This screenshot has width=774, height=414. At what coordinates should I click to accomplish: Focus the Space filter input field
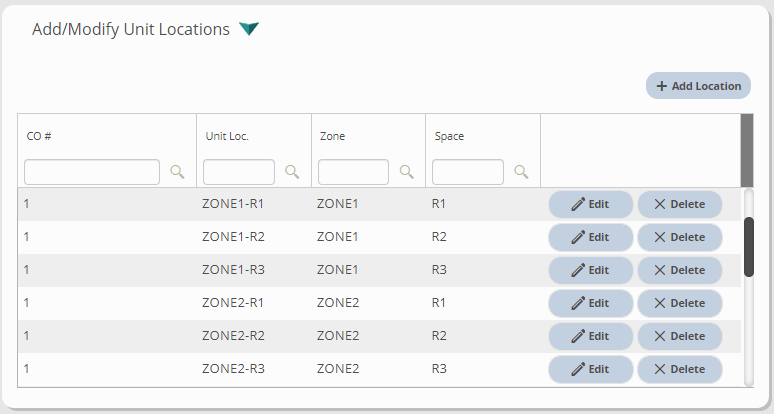(468, 172)
